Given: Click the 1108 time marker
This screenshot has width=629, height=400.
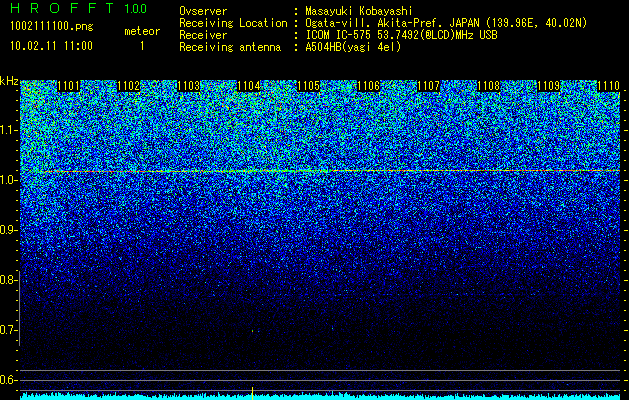Looking at the screenshot, I should (x=489, y=86).
